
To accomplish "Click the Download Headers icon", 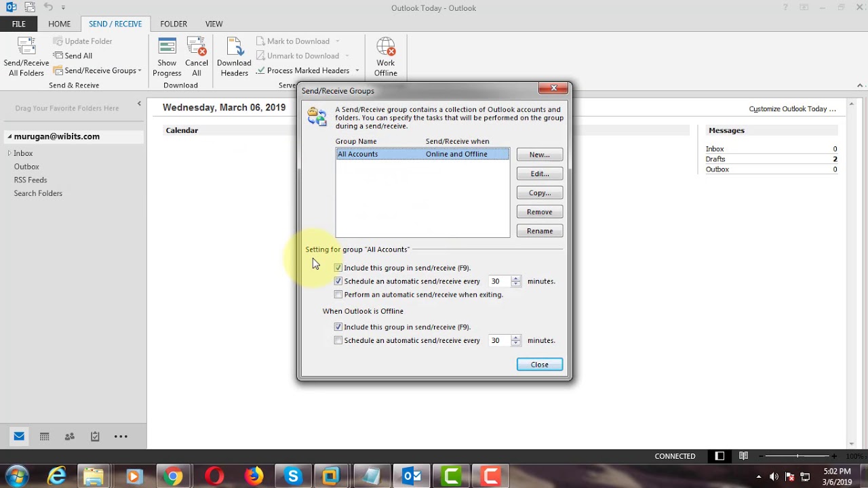I will (x=234, y=56).
